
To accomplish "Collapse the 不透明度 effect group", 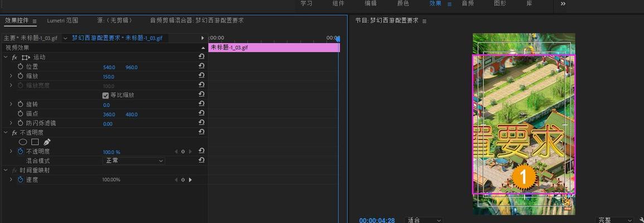I will pos(6,132).
